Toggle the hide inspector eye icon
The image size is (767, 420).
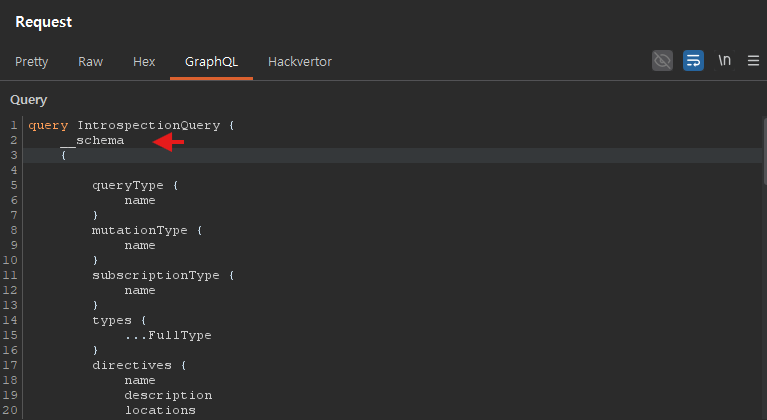(662, 61)
